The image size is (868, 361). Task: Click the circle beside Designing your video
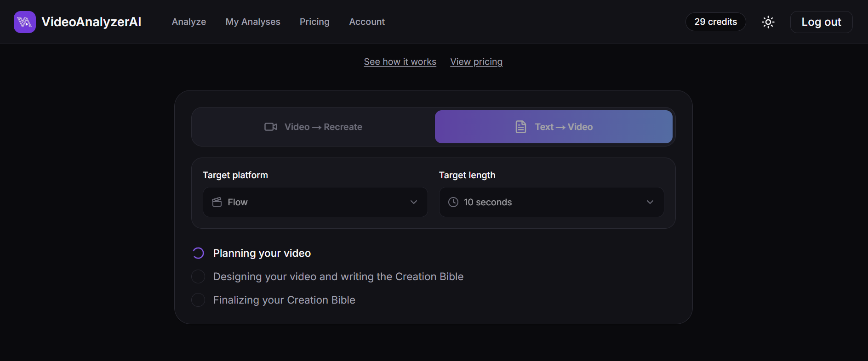pos(198,276)
